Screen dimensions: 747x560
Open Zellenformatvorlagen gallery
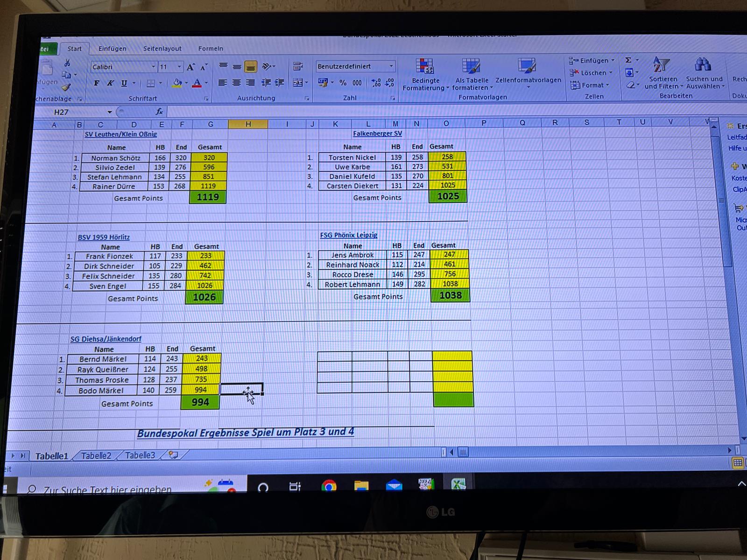click(x=528, y=73)
